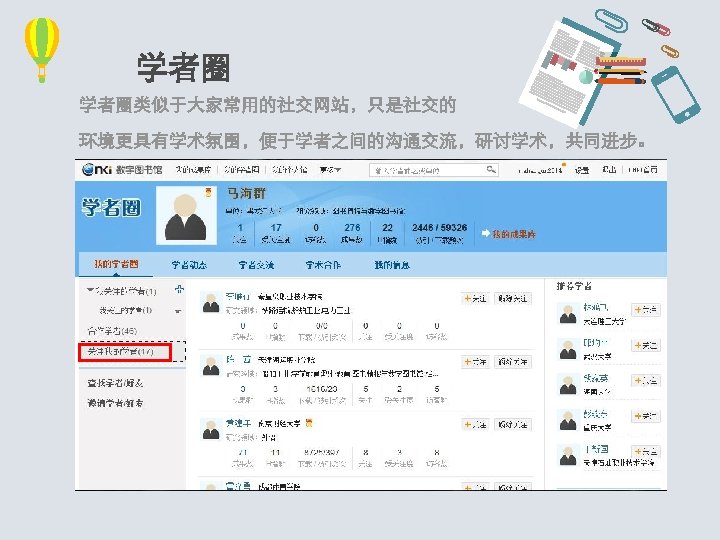This screenshot has width=720, height=540.
Task: Click 退出 to log out
Action: pyautogui.click(x=609, y=170)
